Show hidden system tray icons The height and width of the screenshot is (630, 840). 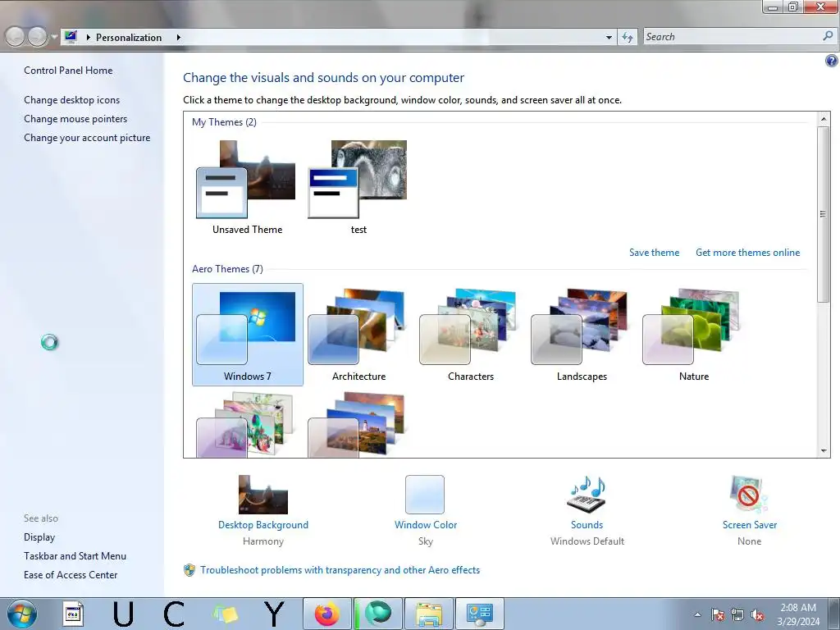coord(697,614)
